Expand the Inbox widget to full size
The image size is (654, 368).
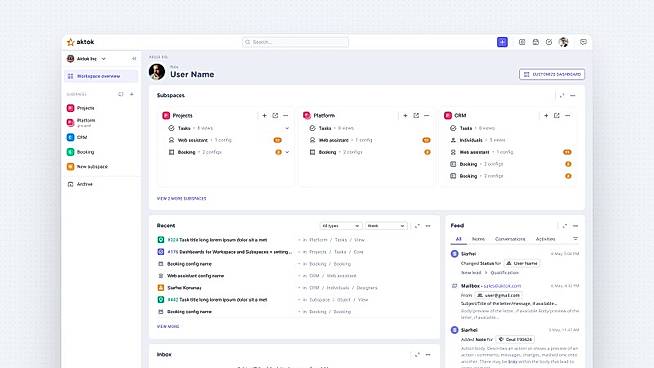click(417, 355)
